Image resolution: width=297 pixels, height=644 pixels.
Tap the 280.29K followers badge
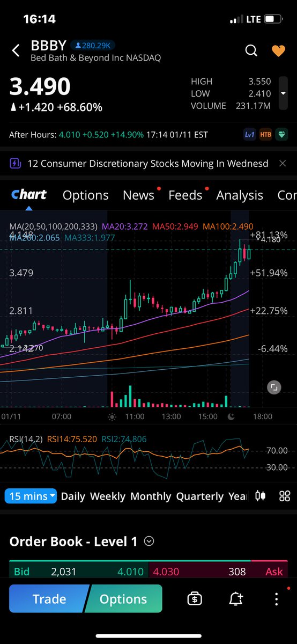coord(93,46)
